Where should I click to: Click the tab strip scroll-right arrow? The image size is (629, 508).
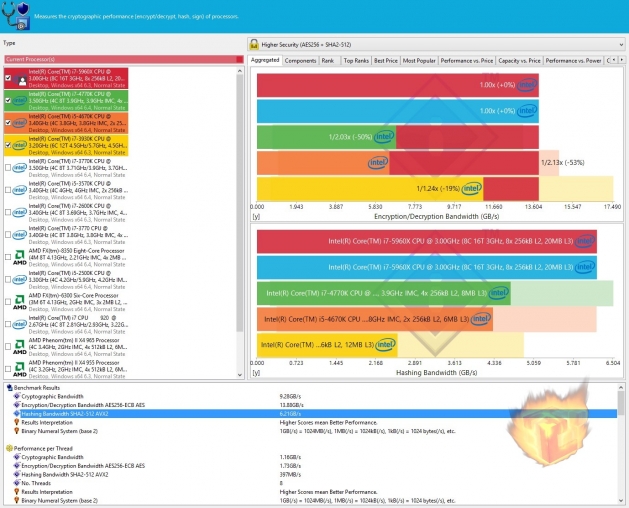click(x=621, y=60)
